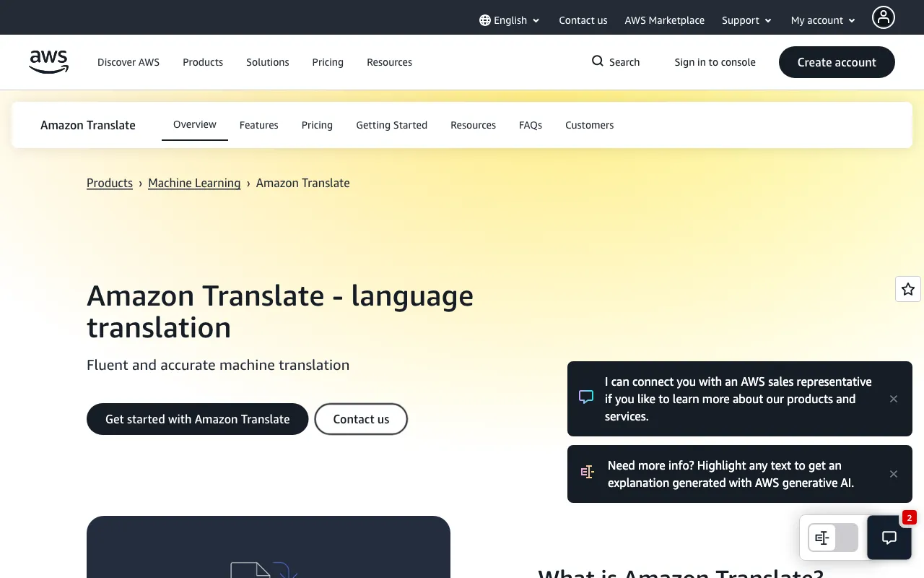The image size is (924, 578).
Task: Open the Discover AWS menu
Action: click(128, 62)
